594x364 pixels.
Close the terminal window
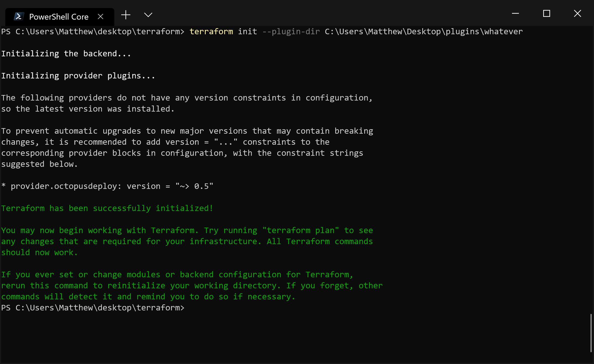coord(577,13)
